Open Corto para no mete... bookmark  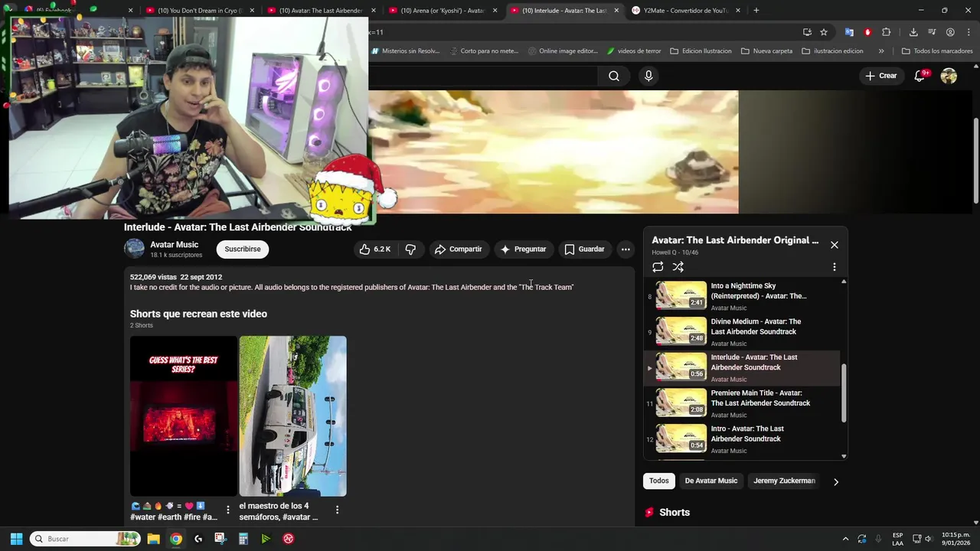[x=483, y=51]
